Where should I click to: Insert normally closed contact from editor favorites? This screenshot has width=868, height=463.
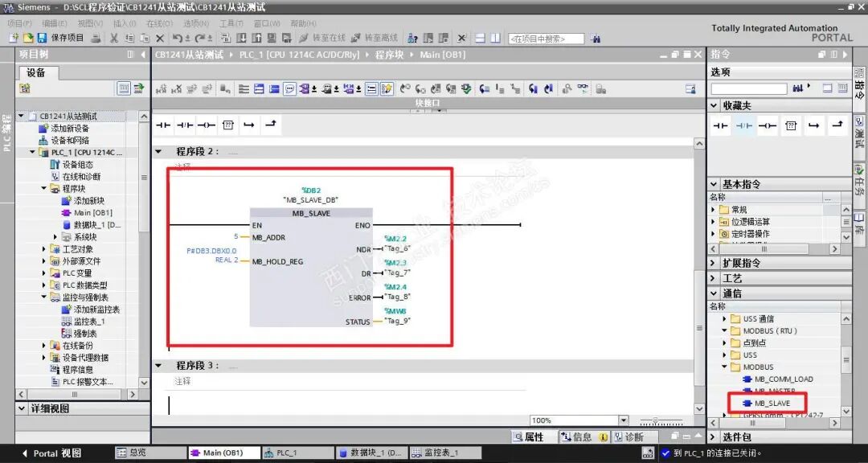click(185, 125)
